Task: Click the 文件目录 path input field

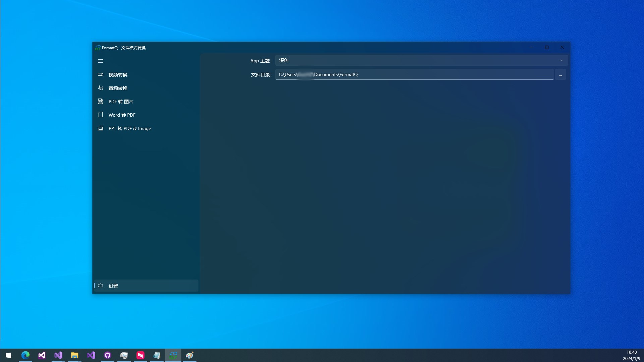Action: [x=414, y=74]
